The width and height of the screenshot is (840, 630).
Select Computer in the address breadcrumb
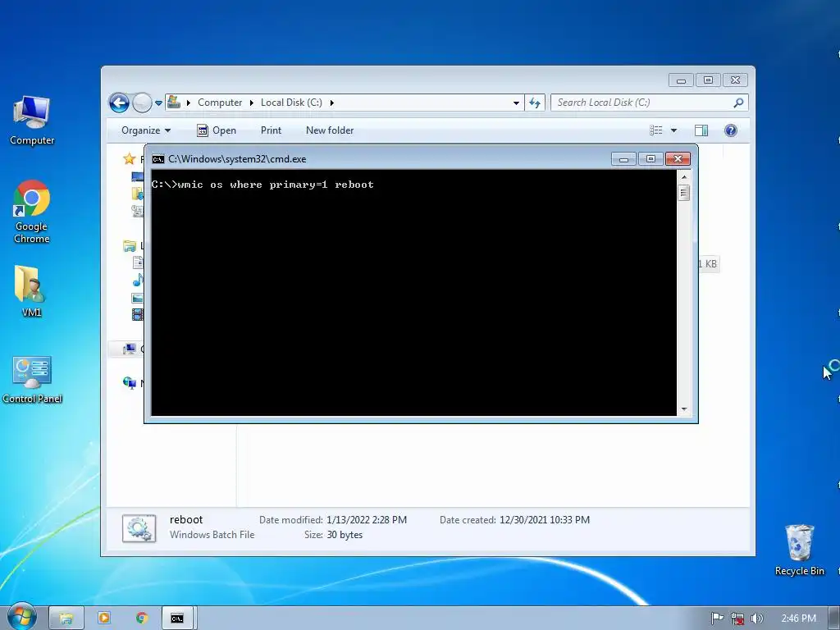click(x=220, y=103)
